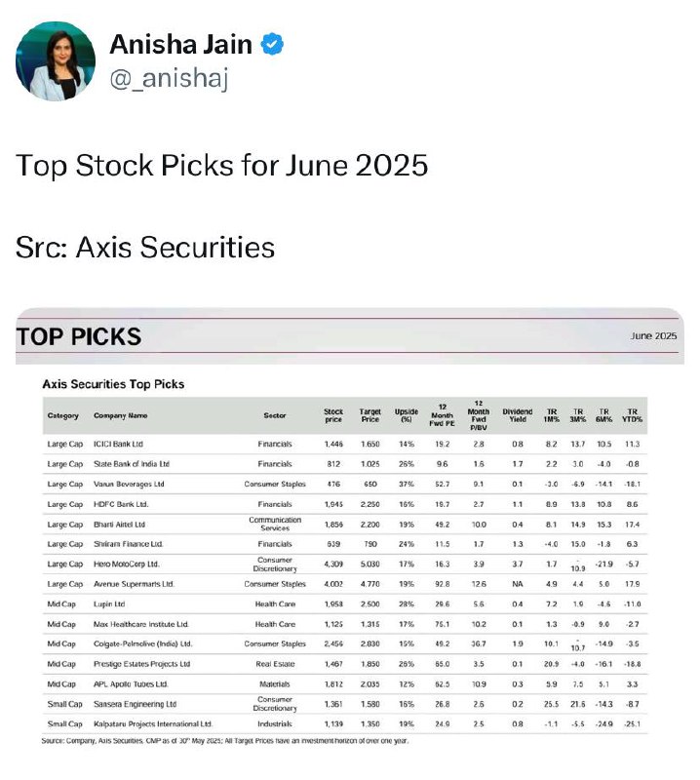Select the 'Company Name' column header

tap(120, 415)
